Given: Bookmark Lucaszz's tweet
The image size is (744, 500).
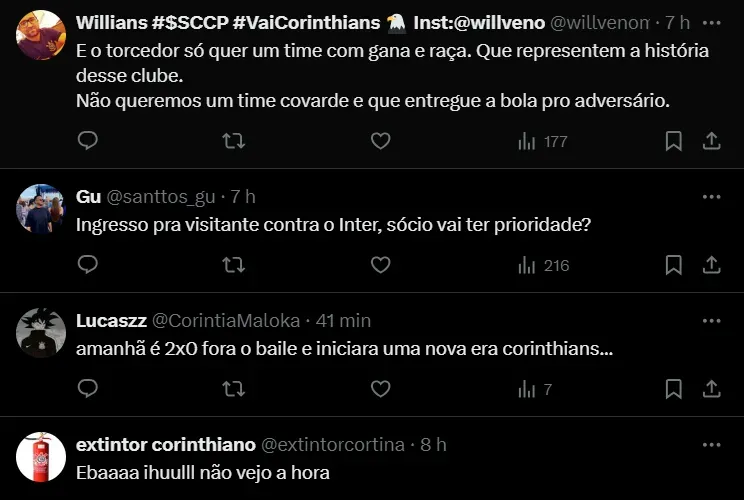Looking at the screenshot, I should [x=674, y=389].
